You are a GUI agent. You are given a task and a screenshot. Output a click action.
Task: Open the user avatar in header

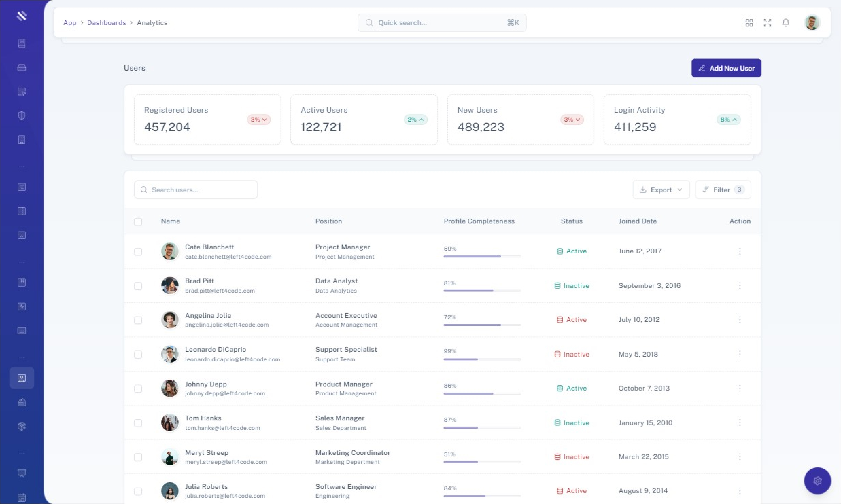812,23
